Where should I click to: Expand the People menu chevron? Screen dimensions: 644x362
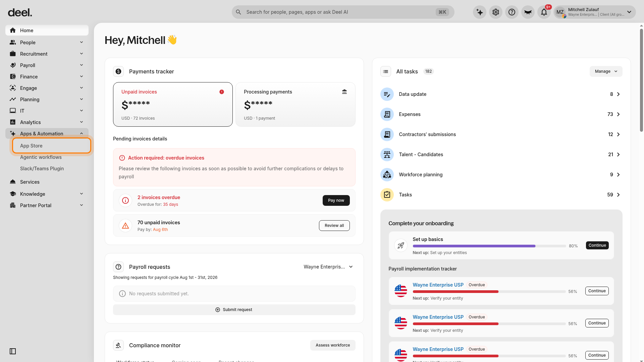point(82,42)
